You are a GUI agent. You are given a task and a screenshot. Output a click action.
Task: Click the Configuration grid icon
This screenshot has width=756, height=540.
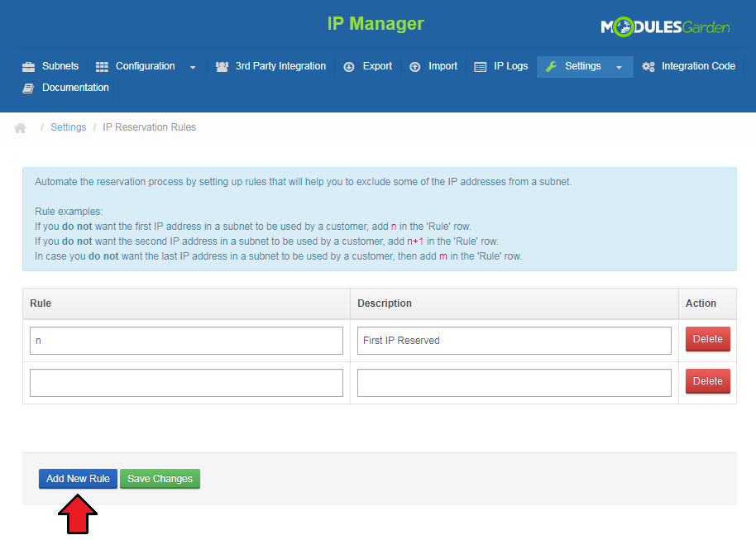102,67
